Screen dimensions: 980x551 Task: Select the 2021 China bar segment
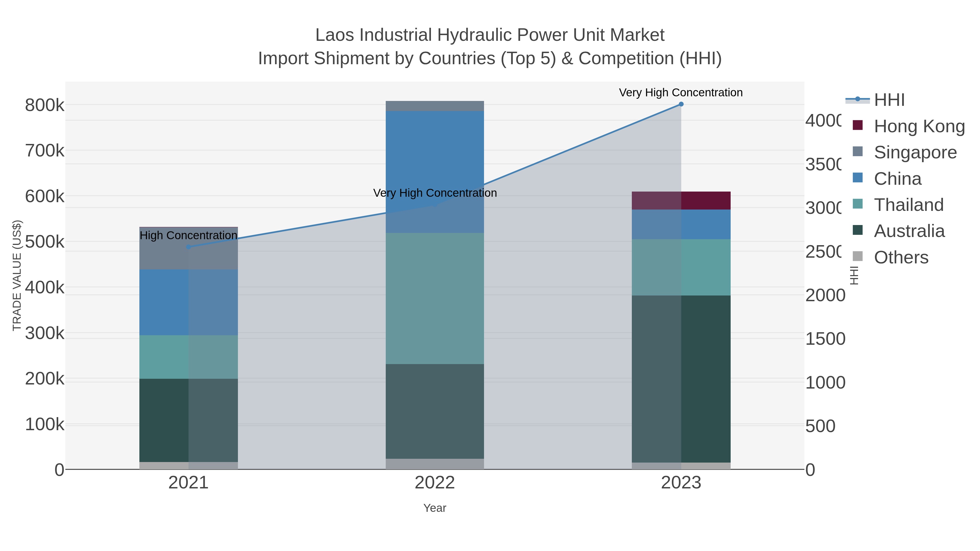click(x=188, y=303)
